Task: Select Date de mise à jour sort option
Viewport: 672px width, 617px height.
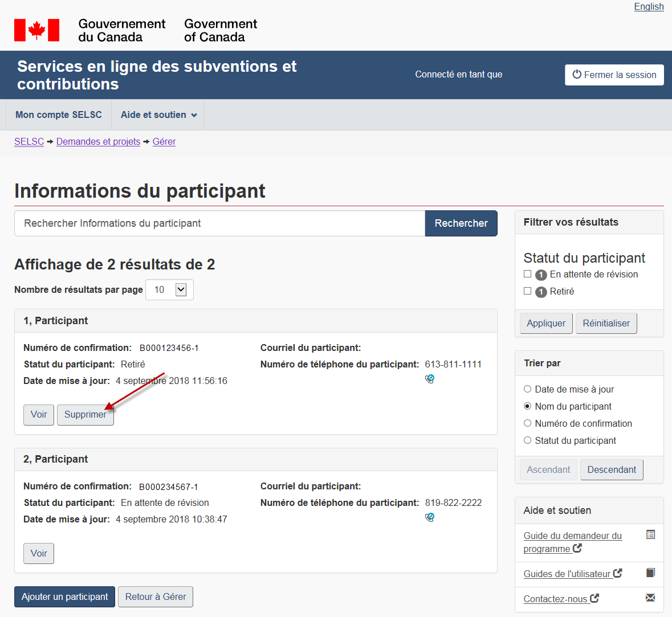Action: 527,389
